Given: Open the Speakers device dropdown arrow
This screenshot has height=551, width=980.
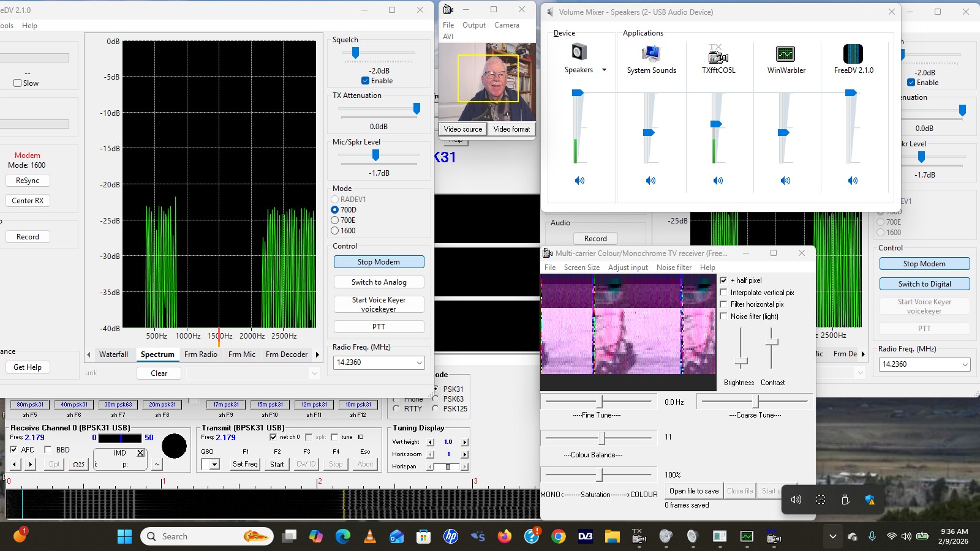Looking at the screenshot, I should 604,70.
